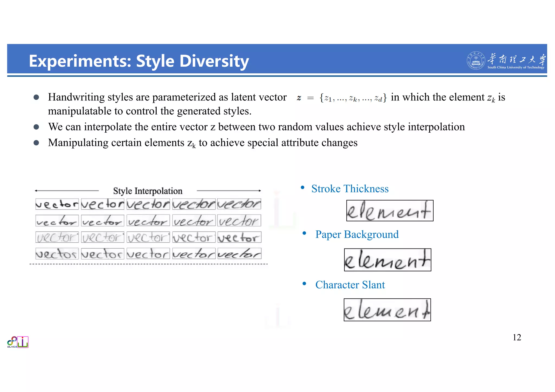Click the slide page number 12
The height and width of the screenshot is (392, 555).
tap(517, 337)
